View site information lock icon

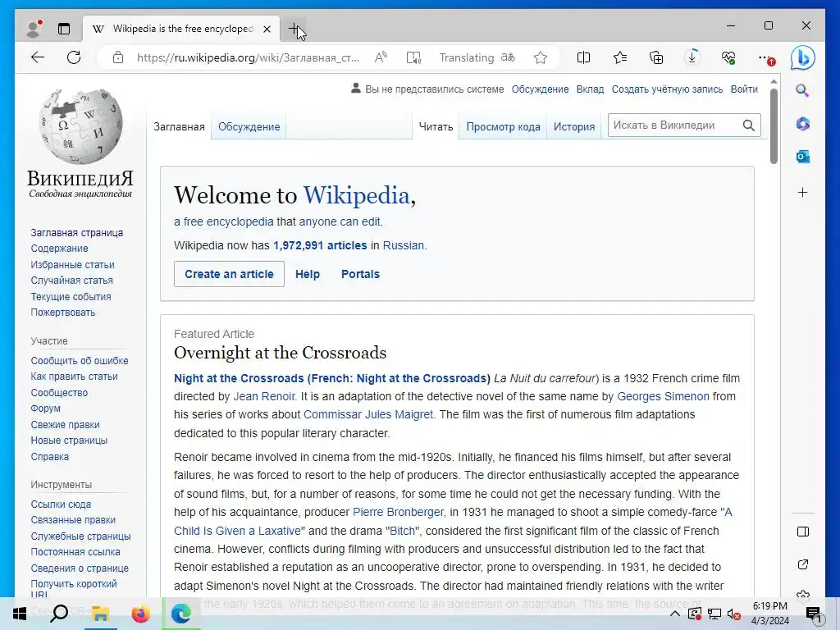118,57
